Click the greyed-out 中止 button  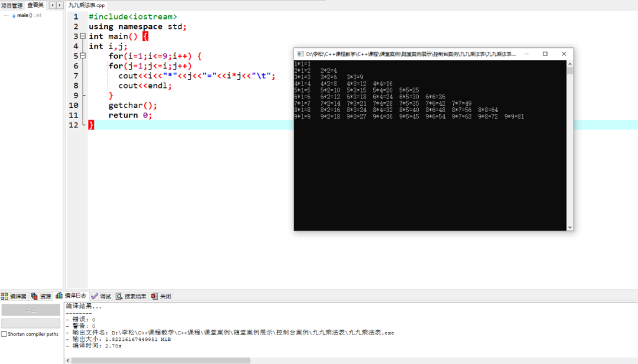coord(31,310)
